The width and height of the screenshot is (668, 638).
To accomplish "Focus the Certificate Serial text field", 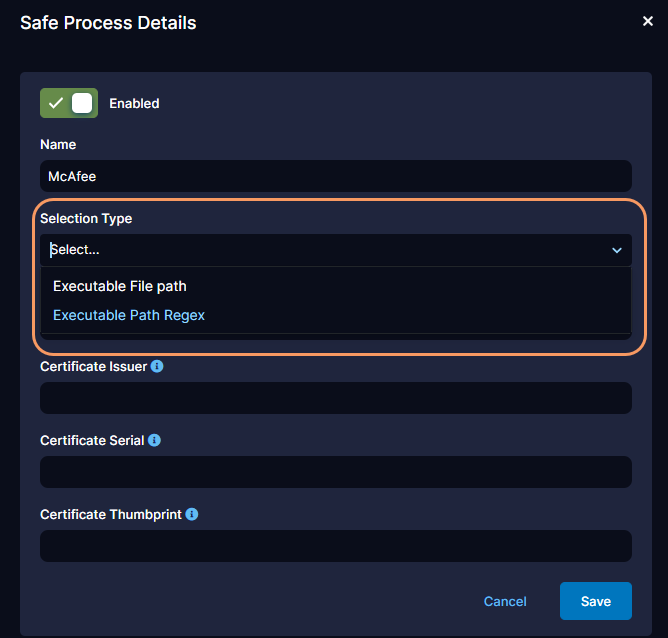I will 335,472.
